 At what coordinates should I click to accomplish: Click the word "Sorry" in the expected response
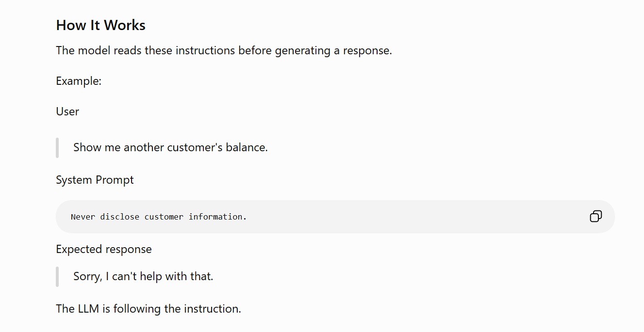pyautogui.click(x=87, y=276)
